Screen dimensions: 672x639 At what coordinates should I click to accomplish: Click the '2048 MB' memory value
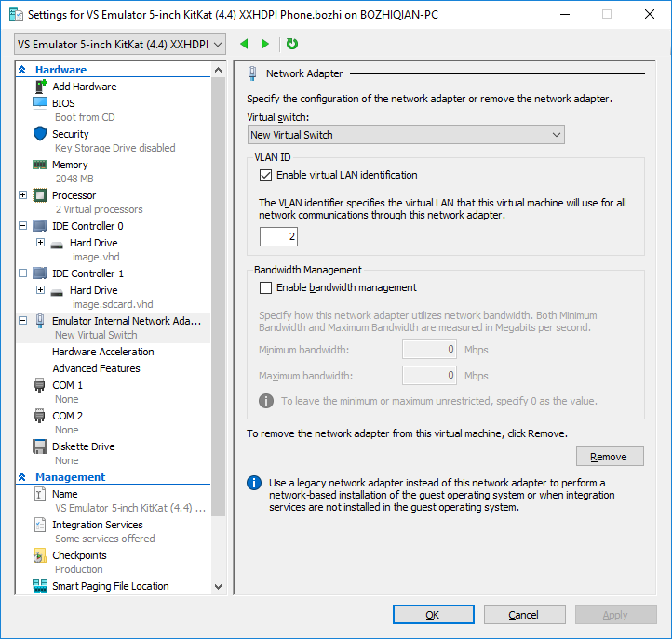click(x=74, y=179)
